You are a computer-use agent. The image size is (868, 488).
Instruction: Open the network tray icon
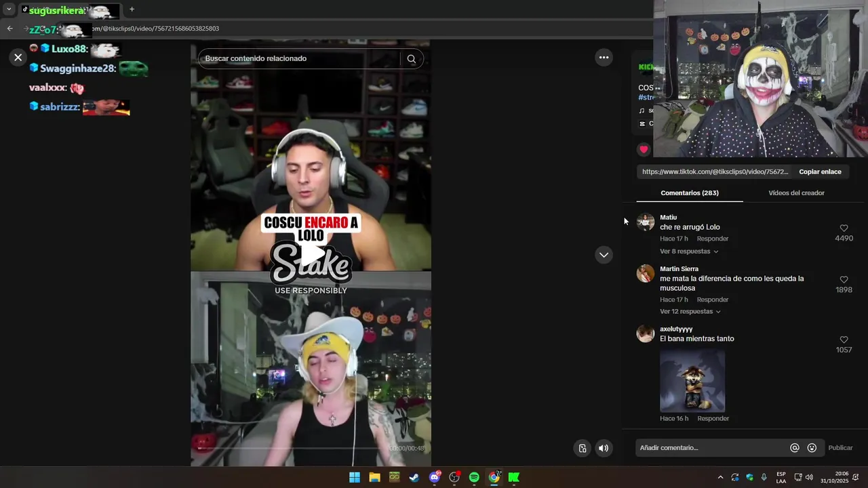click(798, 477)
